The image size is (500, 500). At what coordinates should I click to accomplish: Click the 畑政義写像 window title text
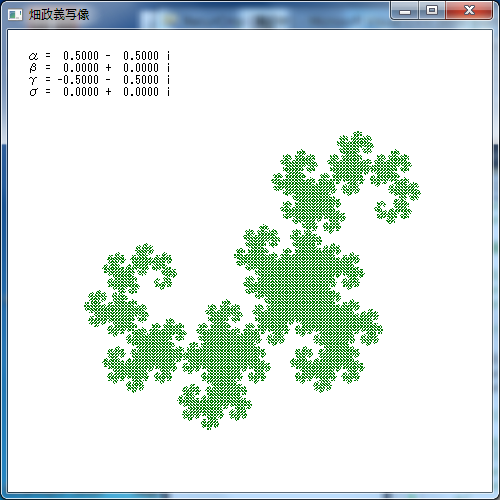59,15
